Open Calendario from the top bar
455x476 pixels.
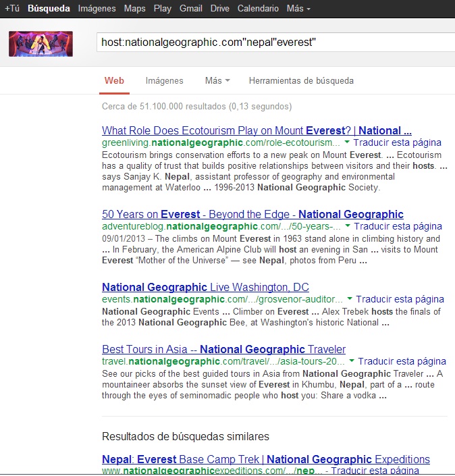click(x=258, y=8)
